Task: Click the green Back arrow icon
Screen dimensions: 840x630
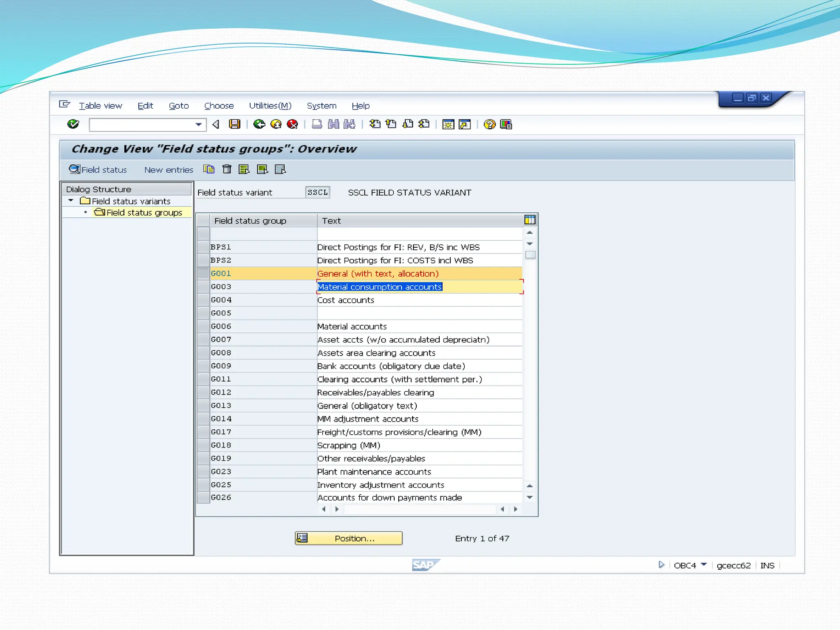Action: coord(259,124)
